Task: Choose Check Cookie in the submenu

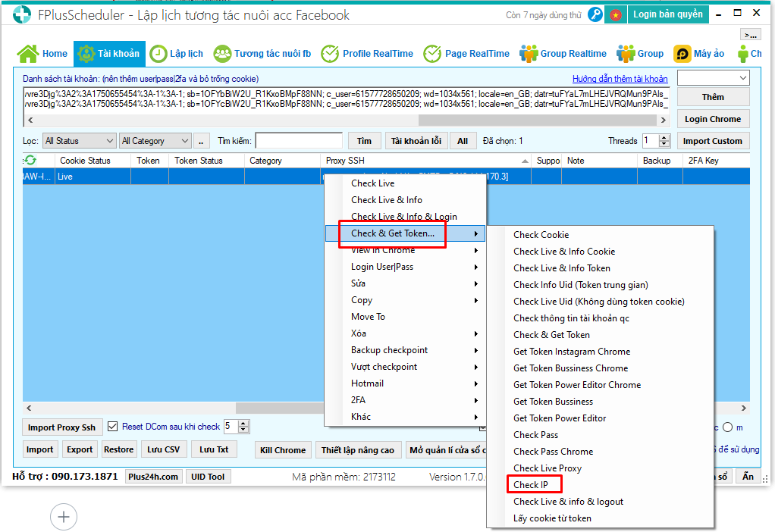Action: tap(600, 235)
